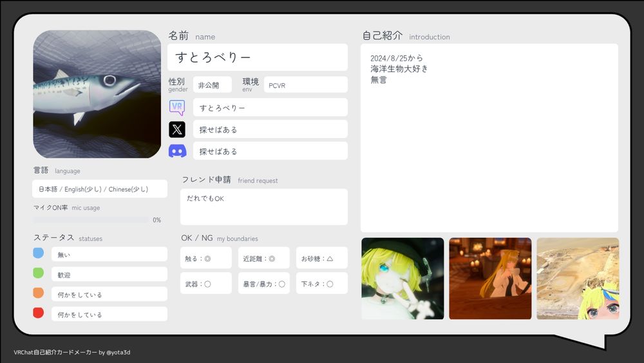Click the 0% mic usage value
This screenshot has width=644, height=363.
tap(157, 220)
